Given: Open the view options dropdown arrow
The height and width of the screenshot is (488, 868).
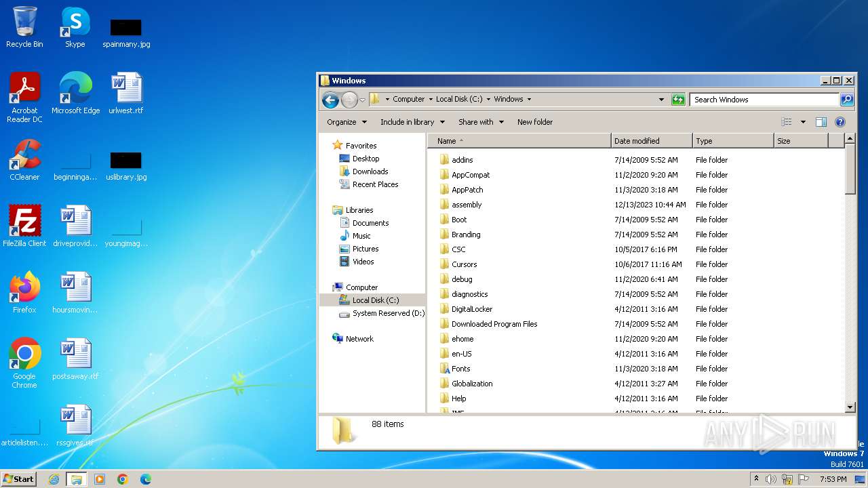Looking at the screenshot, I should [803, 122].
